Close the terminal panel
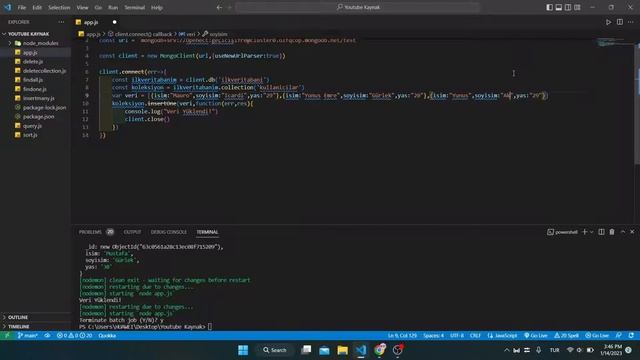The width and height of the screenshot is (640, 360). [632, 232]
